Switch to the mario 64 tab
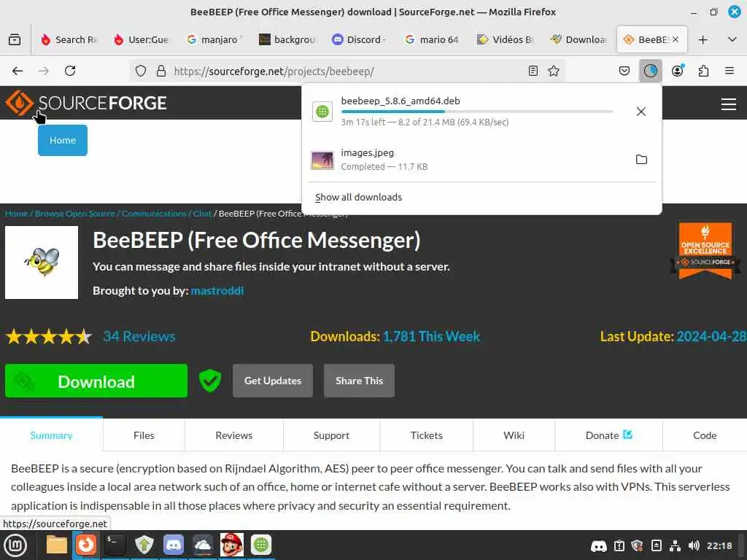The image size is (747, 560). pyautogui.click(x=432, y=39)
